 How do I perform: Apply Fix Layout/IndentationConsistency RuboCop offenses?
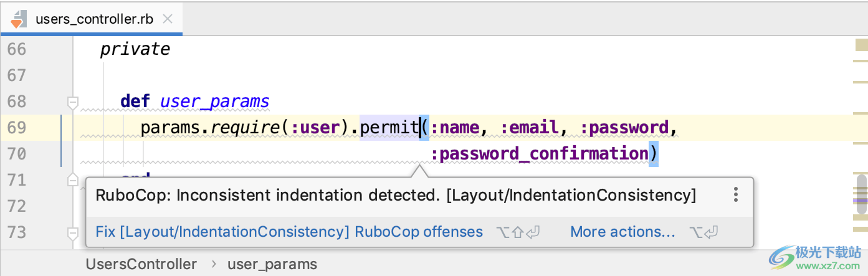point(289,232)
